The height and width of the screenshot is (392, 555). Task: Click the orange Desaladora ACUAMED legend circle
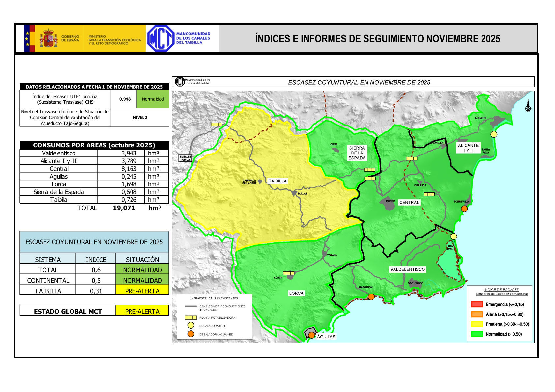pos(190,334)
